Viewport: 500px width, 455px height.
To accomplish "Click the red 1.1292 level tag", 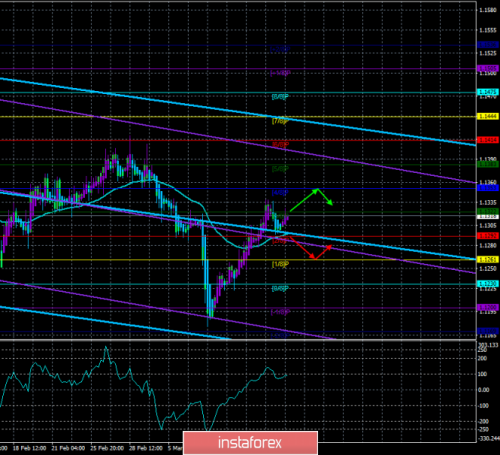I will [488, 236].
